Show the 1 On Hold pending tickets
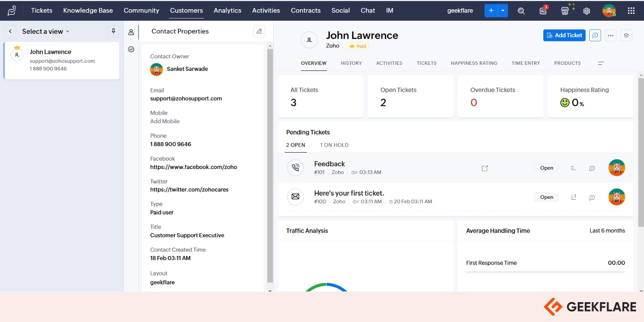This screenshot has height=322, width=644. [x=334, y=145]
